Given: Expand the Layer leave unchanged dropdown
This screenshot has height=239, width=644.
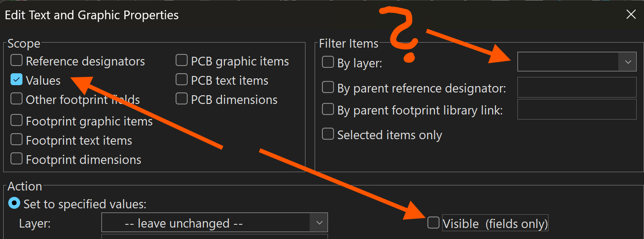Looking at the screenshot, I should pos(215,223).
